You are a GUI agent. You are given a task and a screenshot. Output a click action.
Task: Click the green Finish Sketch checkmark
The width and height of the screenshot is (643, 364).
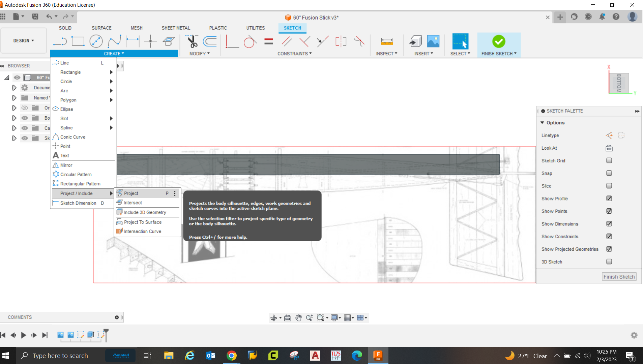[x=498, y=41]
